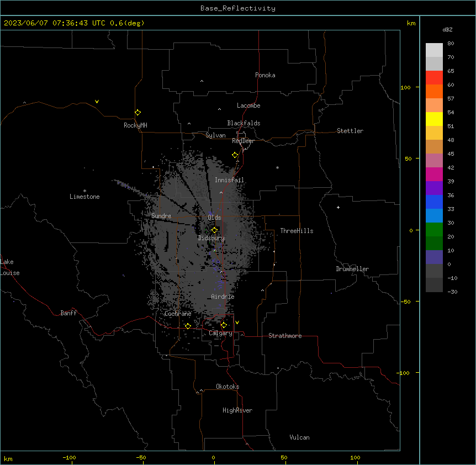The width and height of the screenshot is (476, 465).
Task: Select the yellow diamond marker between Olds and Didsbury
Action: tap(214, 230)
